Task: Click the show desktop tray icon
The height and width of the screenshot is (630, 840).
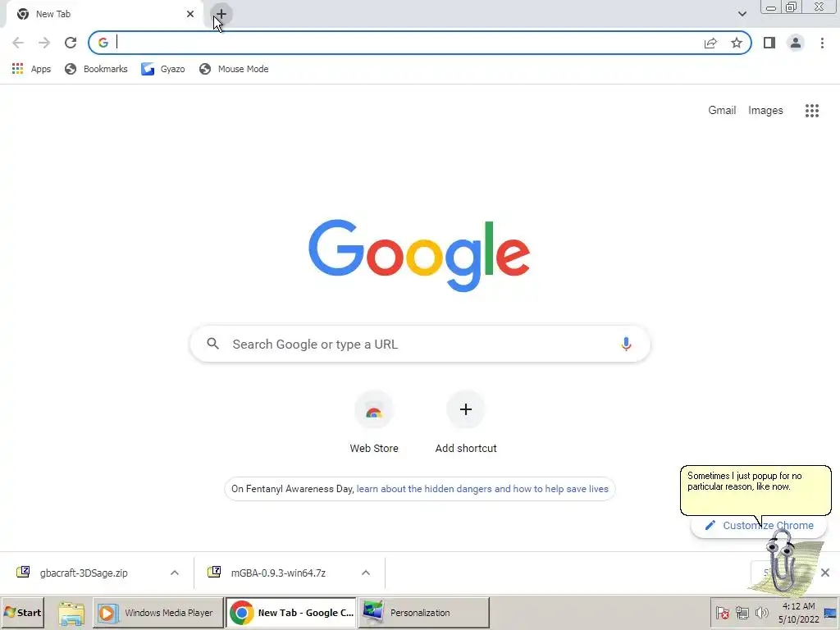Action: pos(831,613)
